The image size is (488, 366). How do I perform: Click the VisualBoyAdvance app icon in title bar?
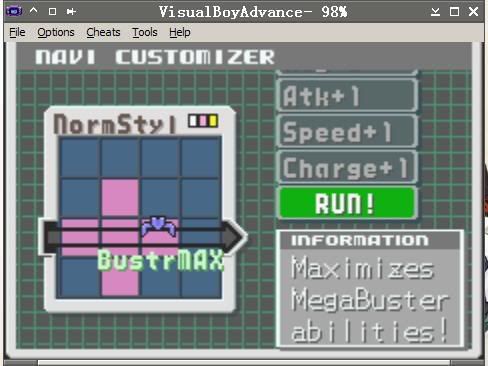pyautogui.click(x=14, y=11)
